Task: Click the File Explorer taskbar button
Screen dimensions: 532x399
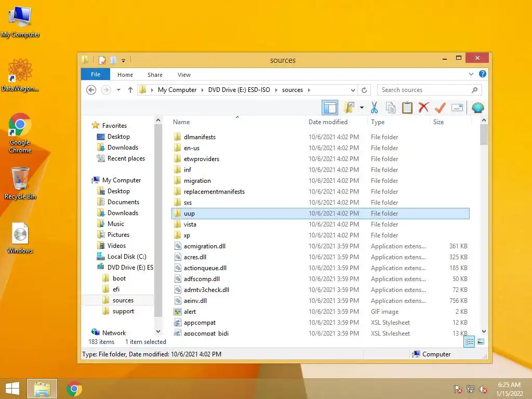Action: pos(42,389)
